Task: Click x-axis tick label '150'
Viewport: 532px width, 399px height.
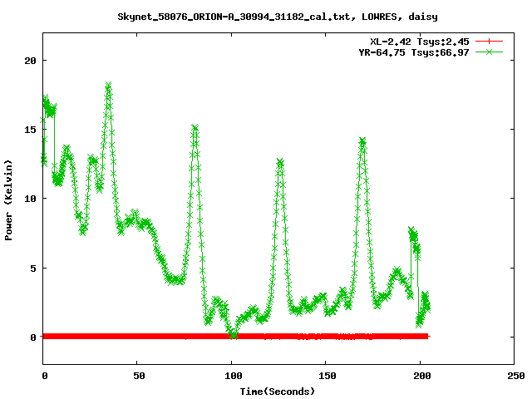Action: pyautogui.click(x=328, y=376)
